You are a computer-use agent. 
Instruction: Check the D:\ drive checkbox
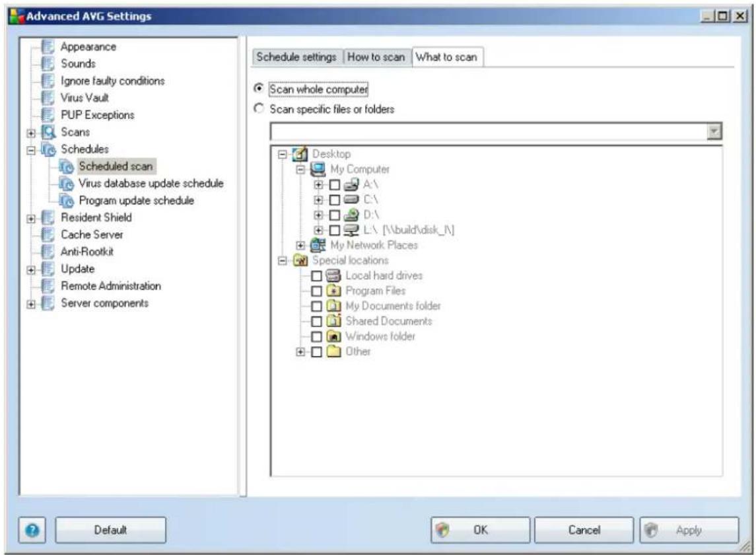tap(335, 215)
